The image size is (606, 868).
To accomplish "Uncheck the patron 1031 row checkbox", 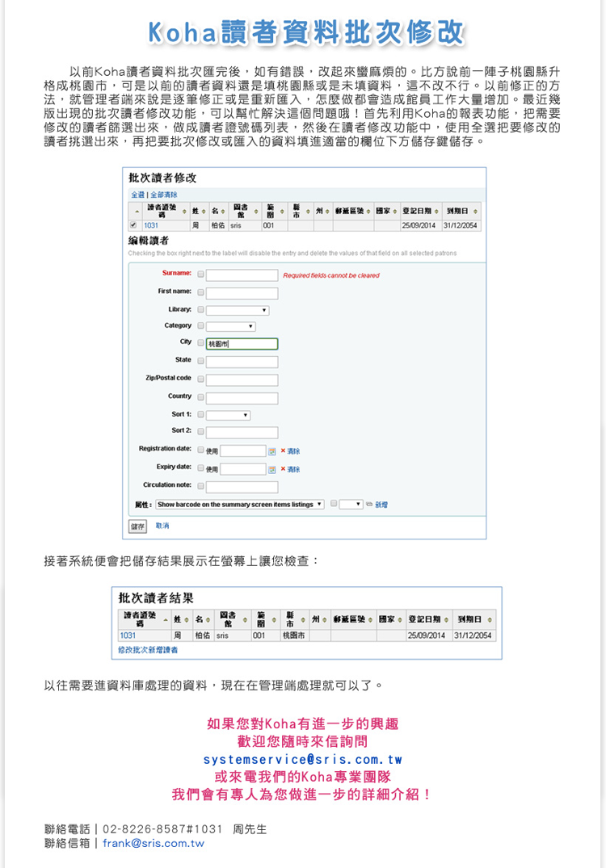I will tap(133, 225).
